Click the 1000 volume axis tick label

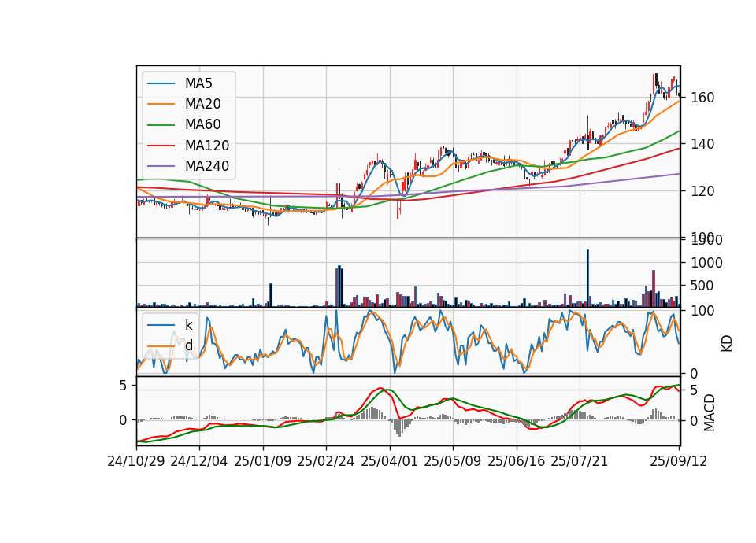coord(706,263)
